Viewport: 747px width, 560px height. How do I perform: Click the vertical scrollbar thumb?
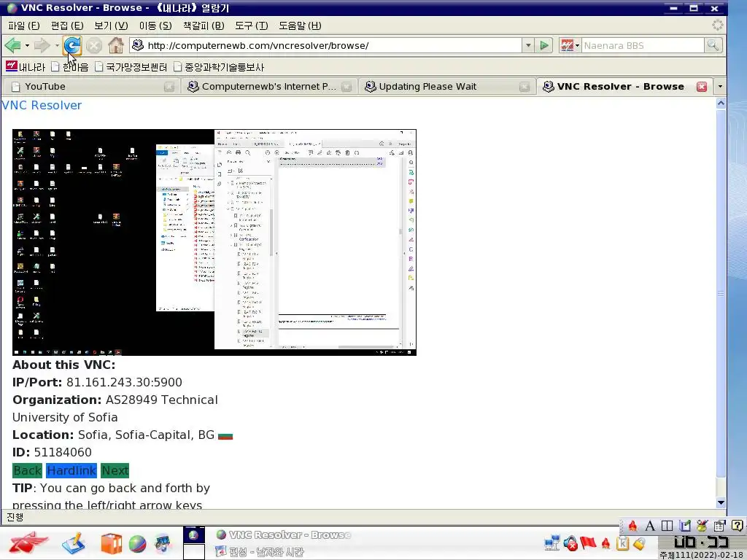tap(721, 294)
